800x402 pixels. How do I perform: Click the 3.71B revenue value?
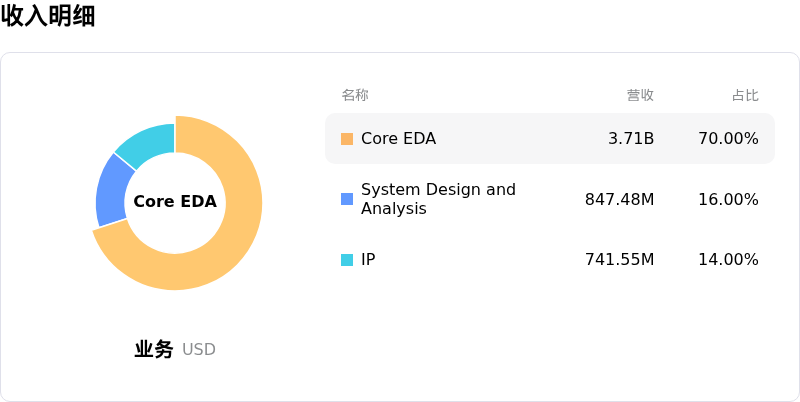[x=631, y=139]
